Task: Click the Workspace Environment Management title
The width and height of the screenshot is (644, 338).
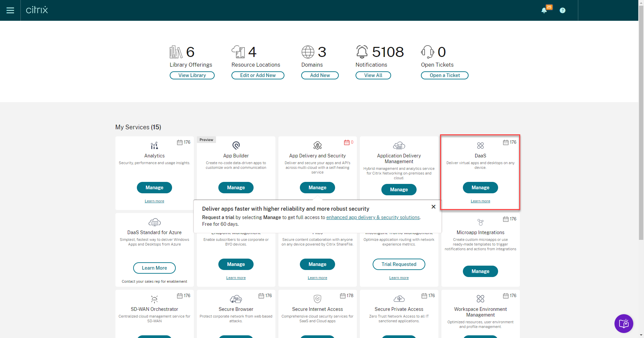Action: tap(481, 312)
